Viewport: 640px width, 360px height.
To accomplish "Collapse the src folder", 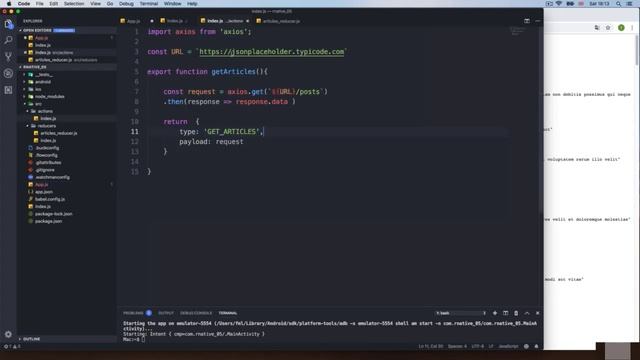I will [38, 104].
